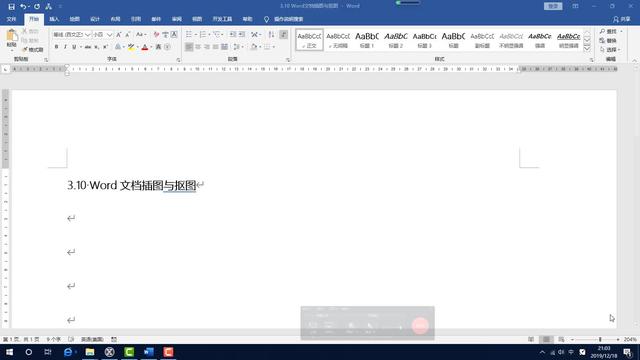640x360 pixels.
Task: Click the Find button in Editing group
Action: pos(609,31)
